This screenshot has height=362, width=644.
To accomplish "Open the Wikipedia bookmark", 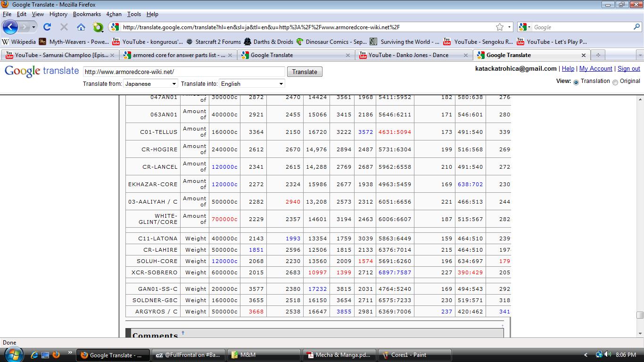I will [x=19, y=41].
